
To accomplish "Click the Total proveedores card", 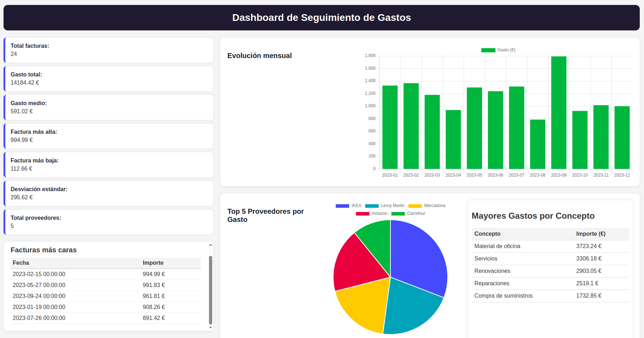I will click(109, 222).
